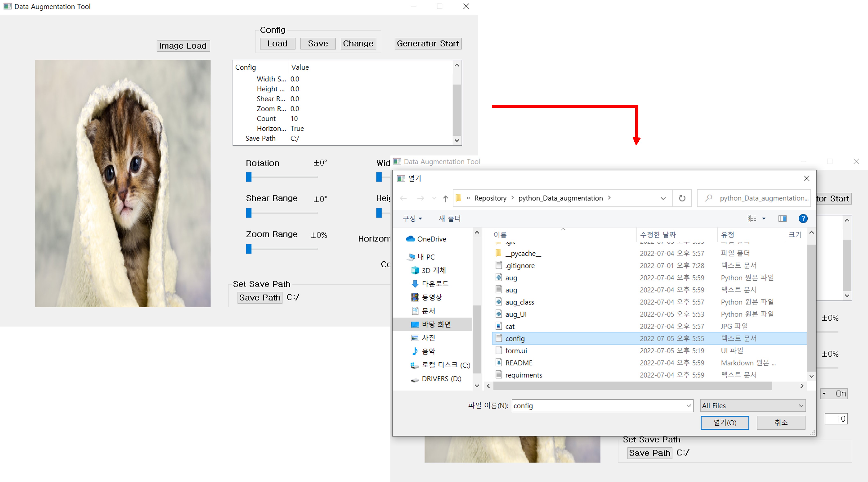This screenshot has width=868, height=482.
Task: Open OneDrive in the sidebar
Action: tap(431, 239)
